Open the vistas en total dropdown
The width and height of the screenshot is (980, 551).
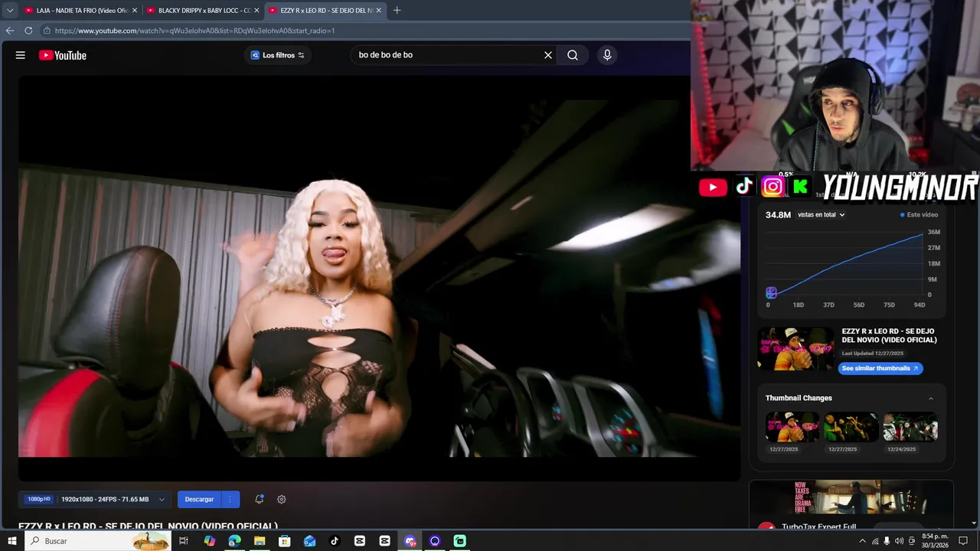821,215
